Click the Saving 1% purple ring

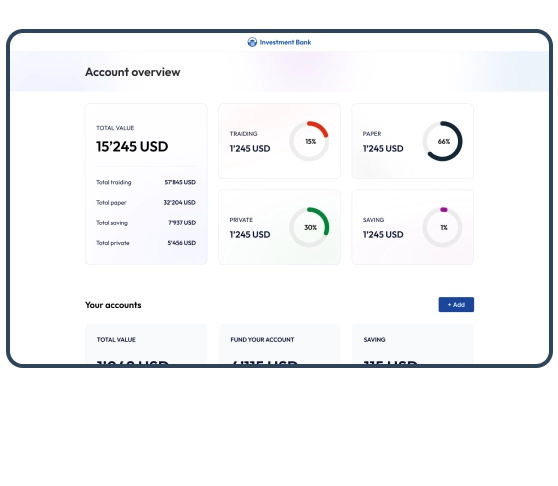tap(442, 227)
